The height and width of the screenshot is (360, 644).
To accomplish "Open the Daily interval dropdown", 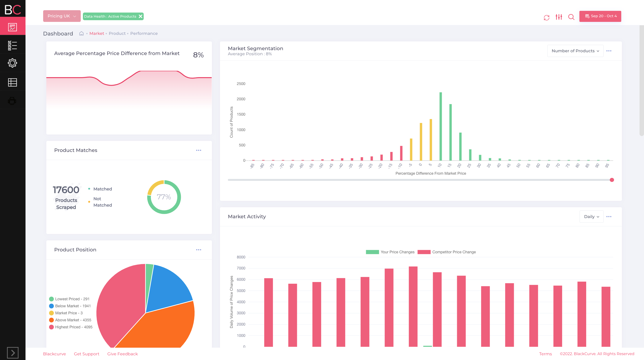I will 591,217.
